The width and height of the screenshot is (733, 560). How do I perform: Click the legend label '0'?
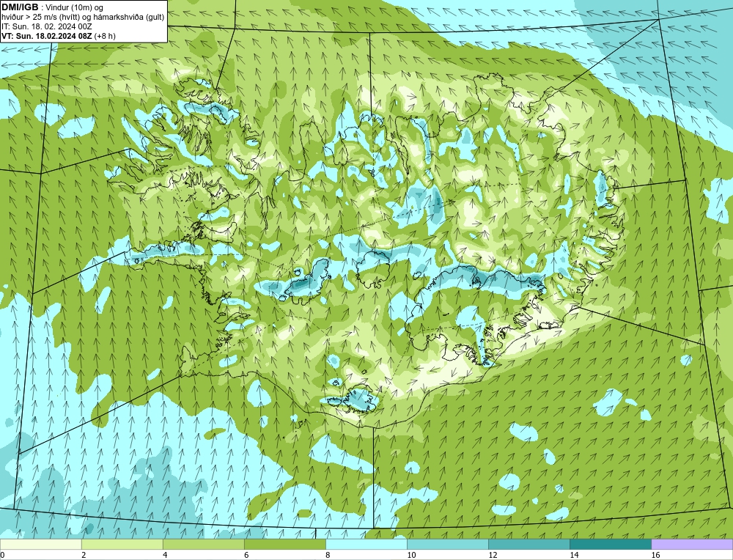2,555
